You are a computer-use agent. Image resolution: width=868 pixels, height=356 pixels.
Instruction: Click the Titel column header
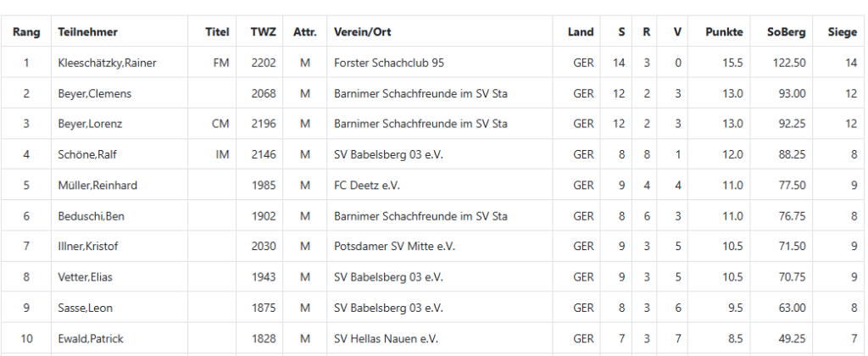tap(217, 32)
